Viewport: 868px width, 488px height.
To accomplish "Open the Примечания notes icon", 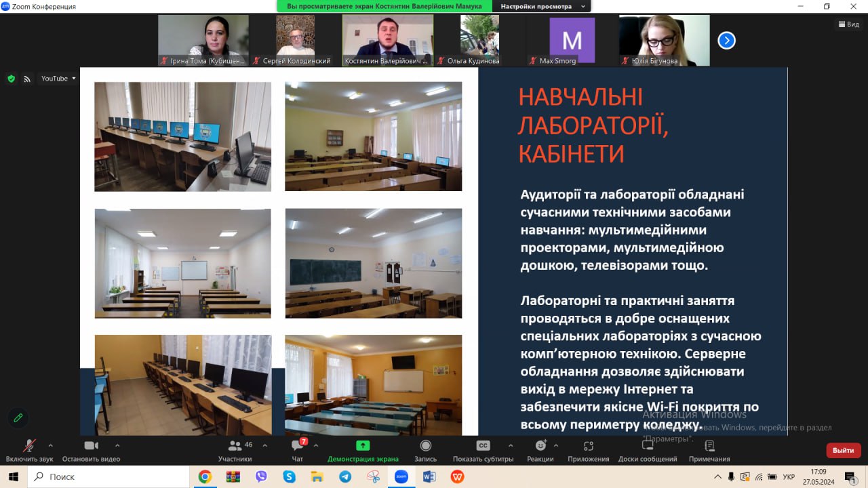I will point(709,446).
